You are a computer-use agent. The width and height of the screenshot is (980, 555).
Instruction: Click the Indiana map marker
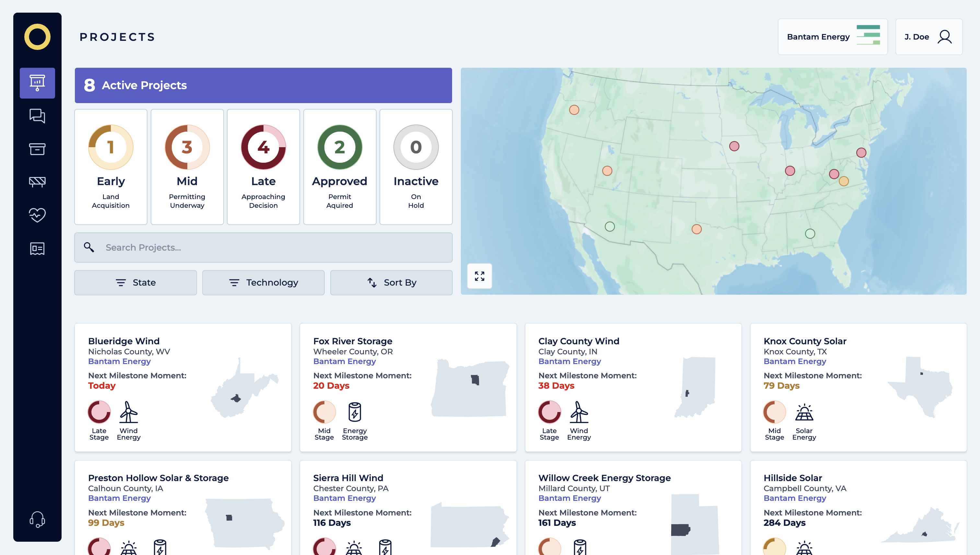point(790,171)
